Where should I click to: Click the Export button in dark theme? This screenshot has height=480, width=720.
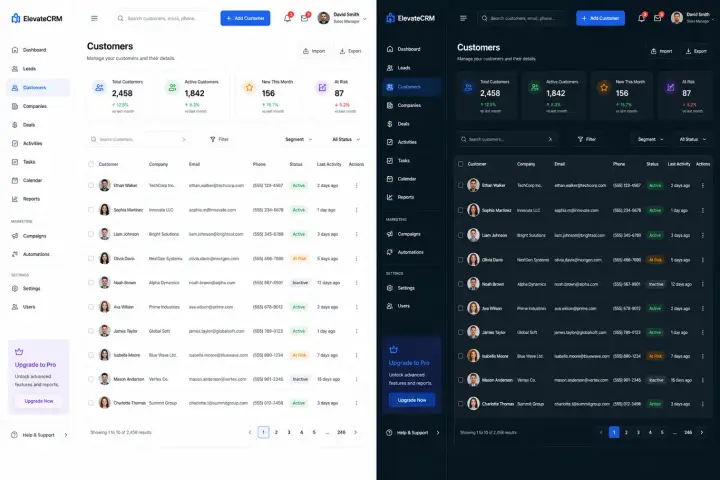[x=696, y=51]
